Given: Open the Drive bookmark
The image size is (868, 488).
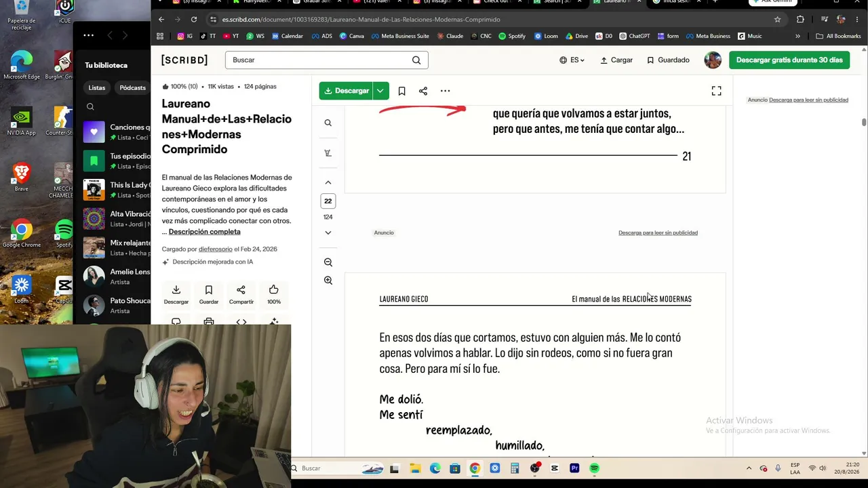Looking at the screenshot, I should [x=576, y=36].
